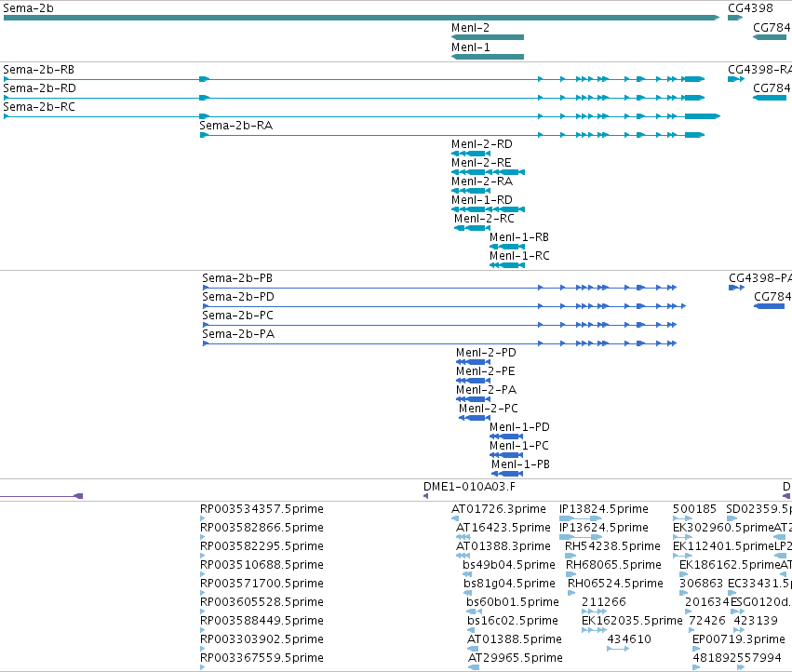Open the Menl-2-PC protein label

click(x=488, y=409)
